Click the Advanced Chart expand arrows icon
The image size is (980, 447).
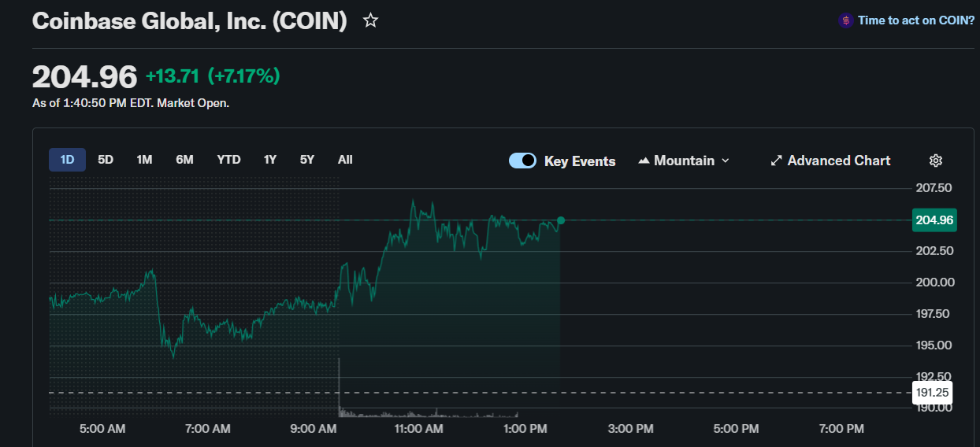[776, 161]
